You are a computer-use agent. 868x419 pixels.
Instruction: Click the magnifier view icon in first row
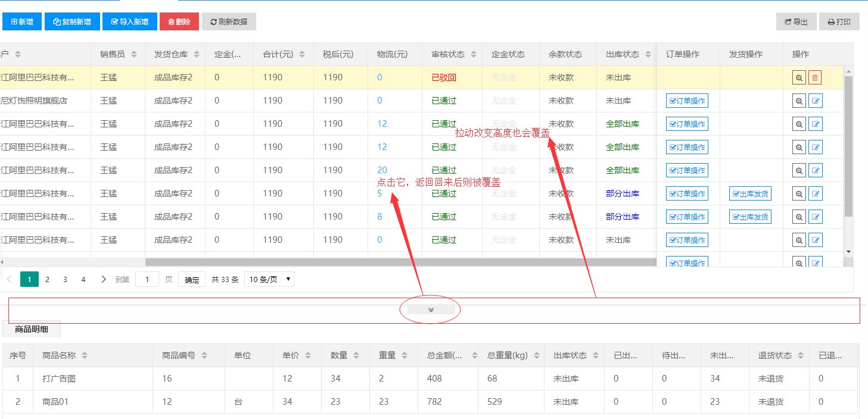point(799,77)
